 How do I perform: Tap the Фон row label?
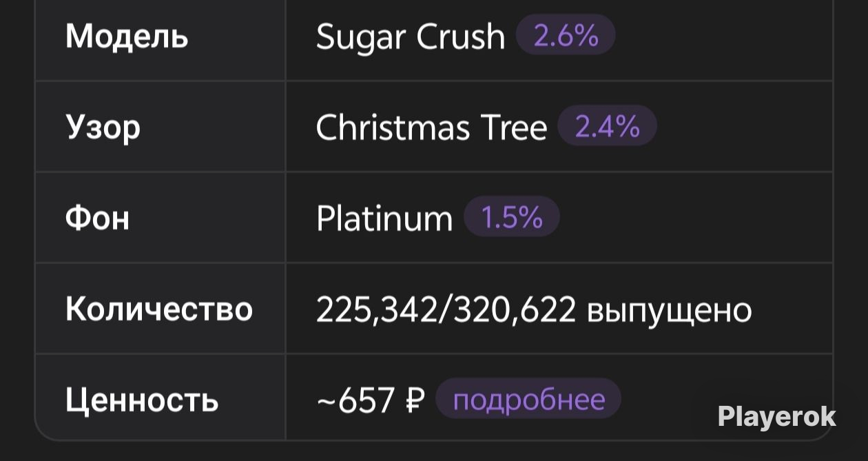[x=97, y=218]
